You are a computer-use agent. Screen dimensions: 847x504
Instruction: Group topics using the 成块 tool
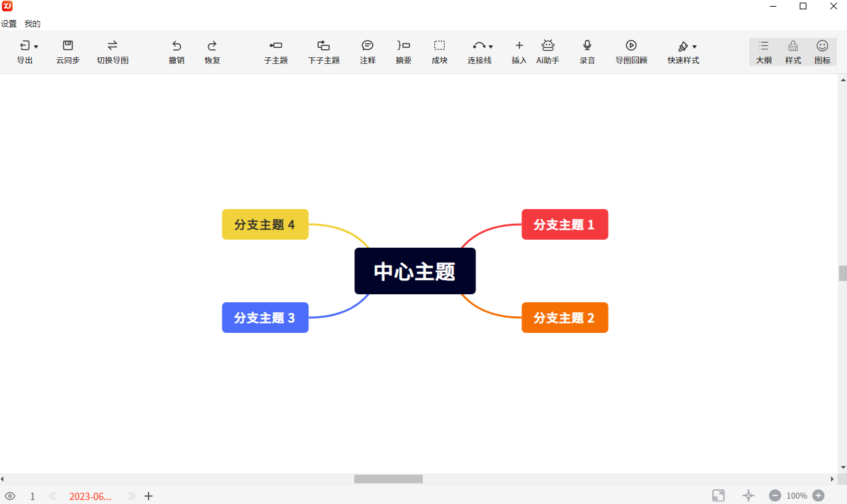(439, 51)
